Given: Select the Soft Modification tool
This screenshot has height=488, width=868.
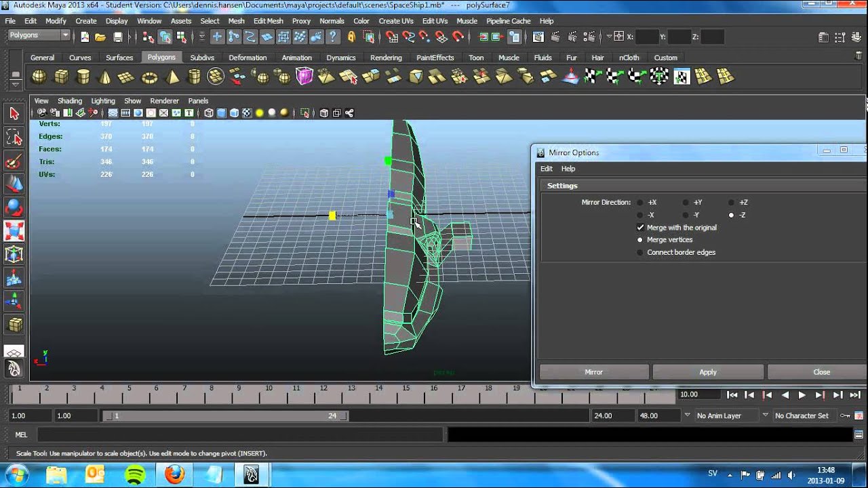Looking at the screenshot, I should tap(14, 279).
